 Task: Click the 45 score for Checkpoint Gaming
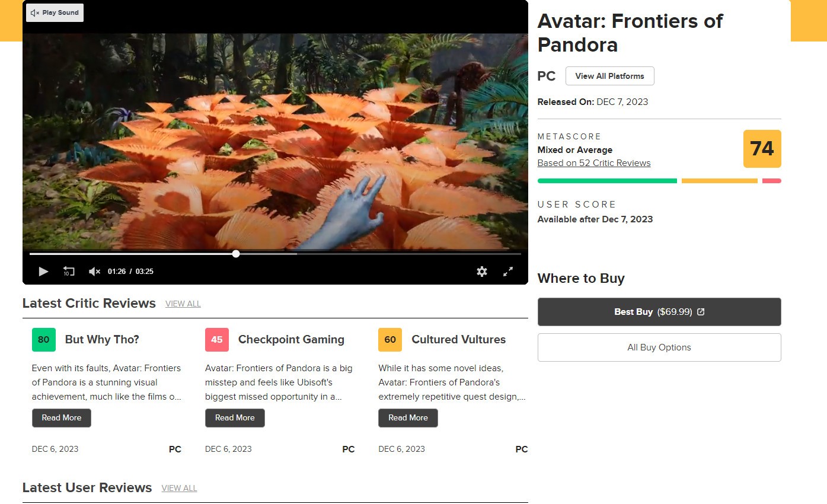[x=217, y=340]
